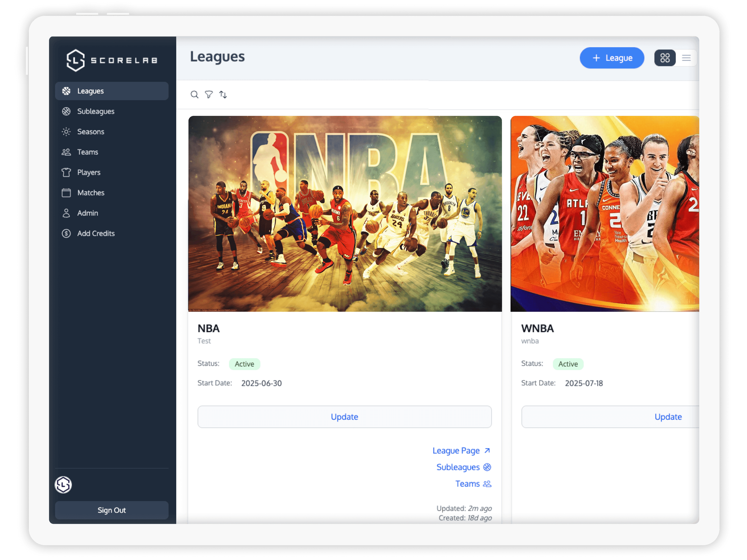Click the ScoreLab logo in sidebar
This screenshot has height=560, width=747.
pyautogui.click(x=112, y=60)
